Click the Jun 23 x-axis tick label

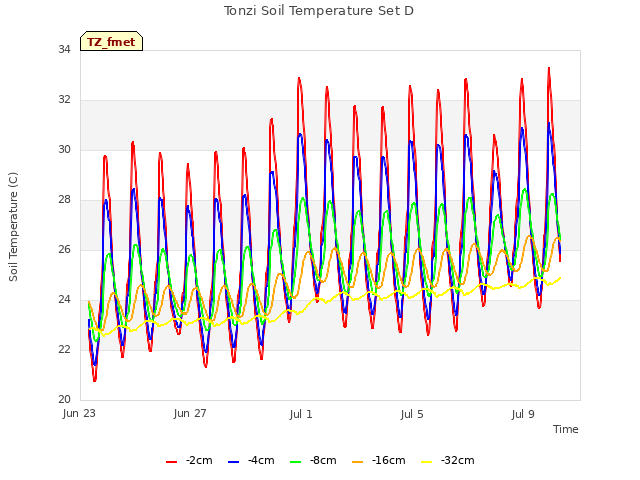[x=79, y=413]
